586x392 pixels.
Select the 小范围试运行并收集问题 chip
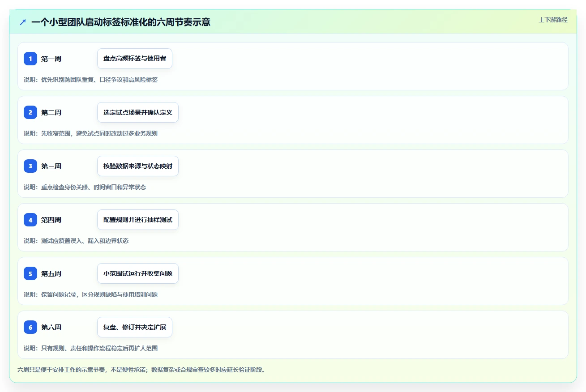pos(138,273)
